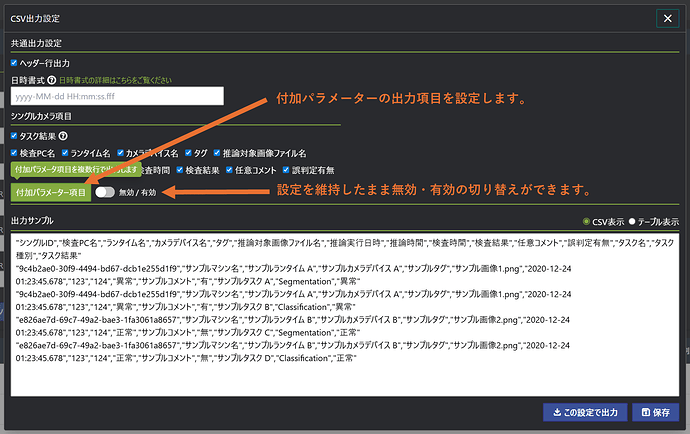Open 日時書式の詳細はこちらをご覧ください link
This screenshot has height=434, width=690.
115,80
